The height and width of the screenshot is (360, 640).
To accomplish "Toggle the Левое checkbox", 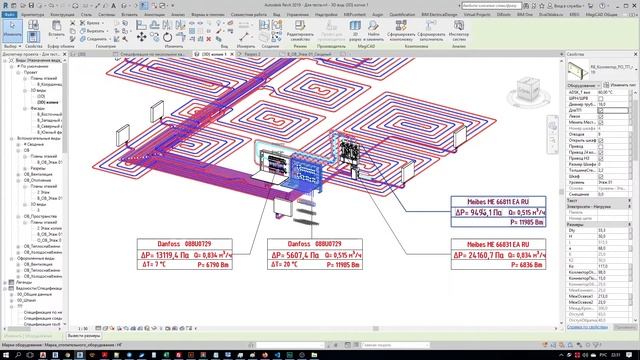I will point(600,116).
